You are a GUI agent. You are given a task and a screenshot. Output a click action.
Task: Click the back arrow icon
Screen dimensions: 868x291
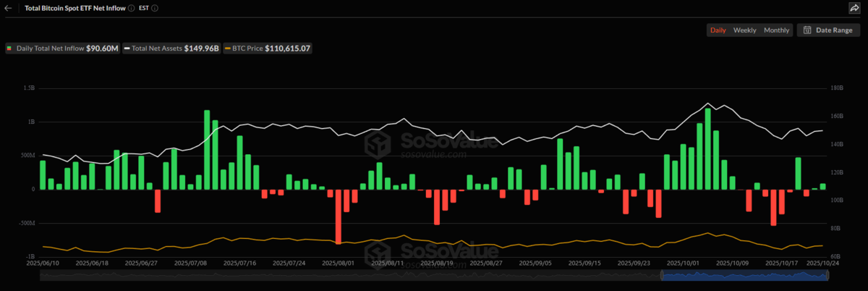pos(8,8)
